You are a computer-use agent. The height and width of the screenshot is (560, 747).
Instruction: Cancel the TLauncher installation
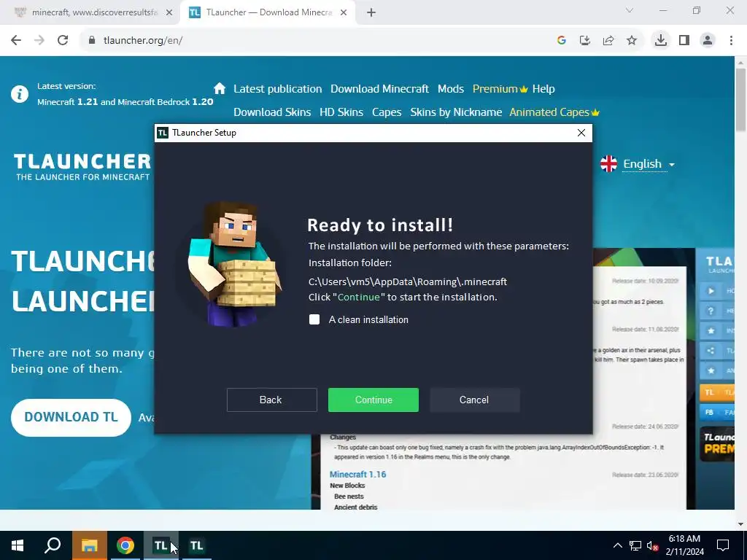(474, 400)
